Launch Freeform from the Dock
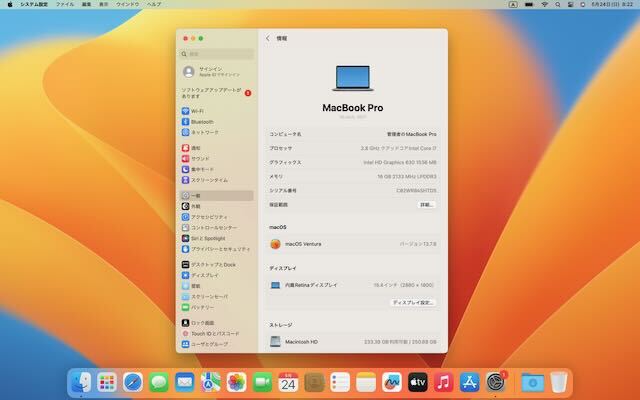Viewport: 640px width, 400px height. click(x=392, y=382)
